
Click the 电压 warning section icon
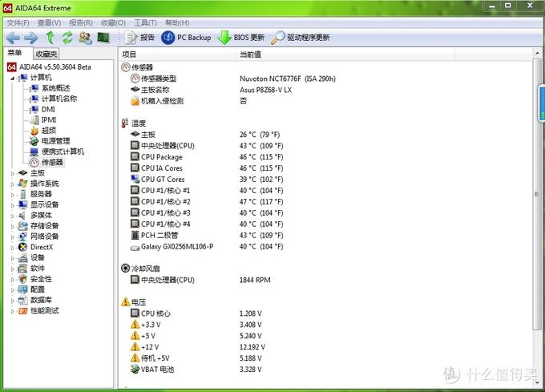click(x=126, y=302)
